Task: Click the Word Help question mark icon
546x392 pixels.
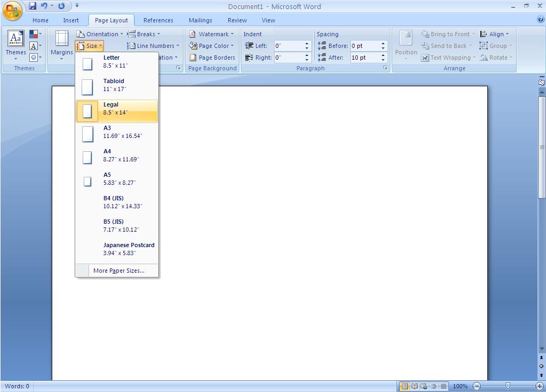Action: pyautogui.click(x=540, y=20)
